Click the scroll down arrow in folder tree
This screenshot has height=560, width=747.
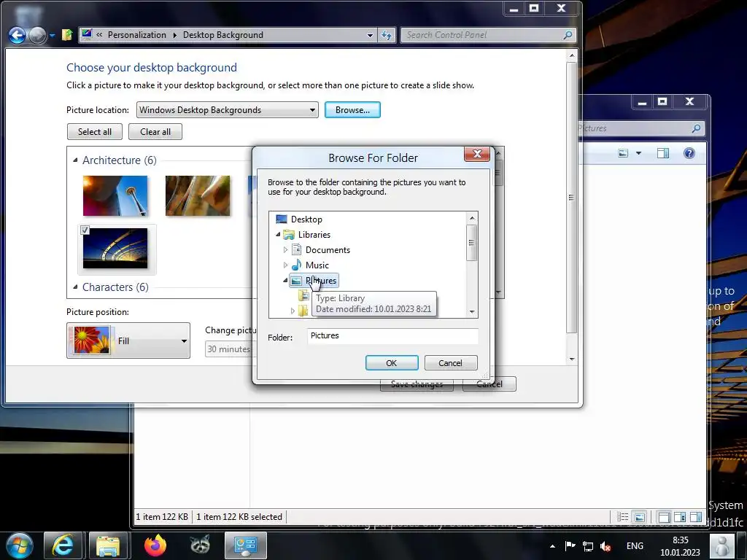(x=472, y=312)
